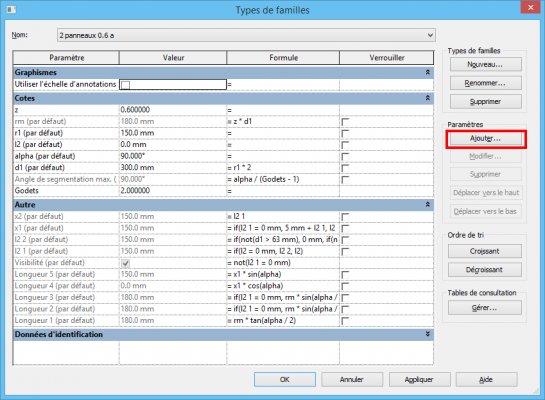Expand the Données d'identification group
This screenshot has height=400, width=545.
coord(428,334)
